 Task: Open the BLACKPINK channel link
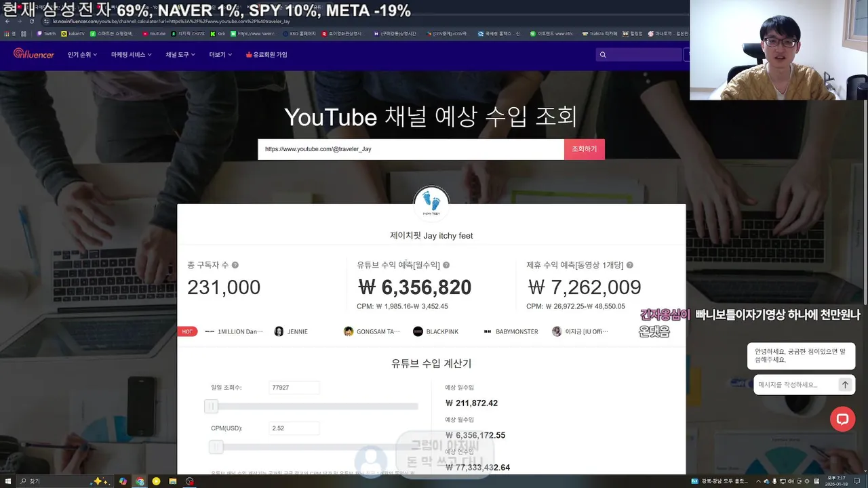tap(436, 331)
